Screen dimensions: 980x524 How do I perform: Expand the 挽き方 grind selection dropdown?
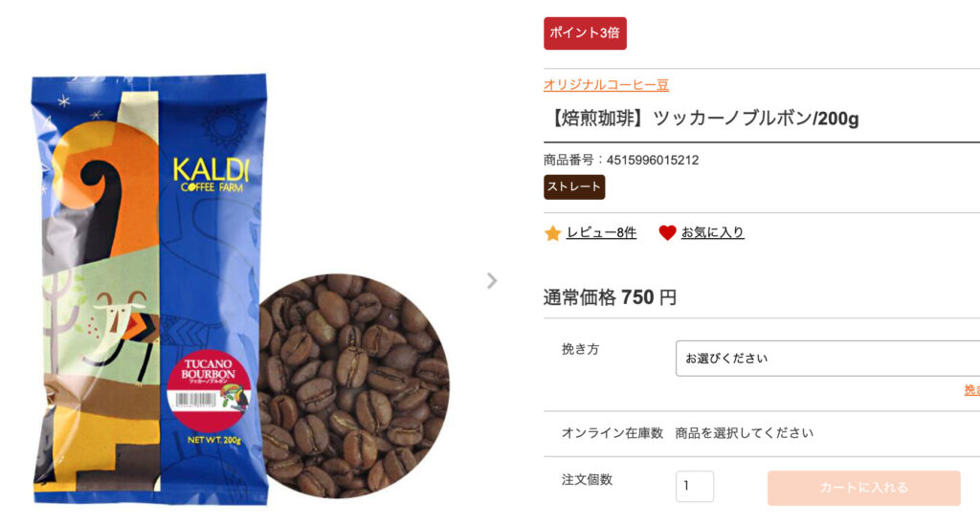point(828,359)
